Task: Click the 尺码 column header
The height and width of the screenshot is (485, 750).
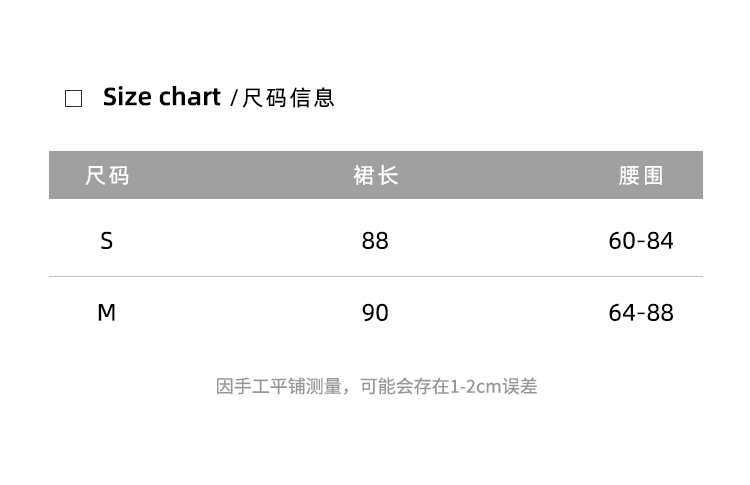Action: coord(107,176)
